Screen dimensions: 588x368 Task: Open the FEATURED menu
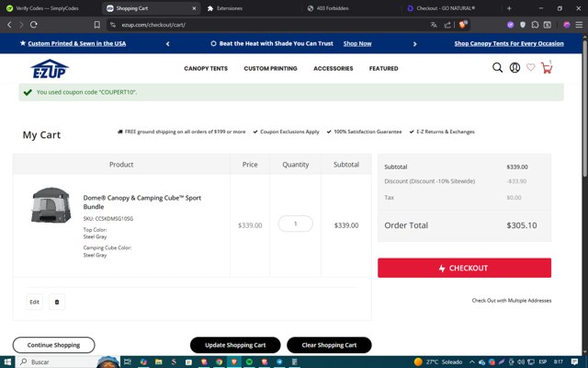click(x=384, y=68)
